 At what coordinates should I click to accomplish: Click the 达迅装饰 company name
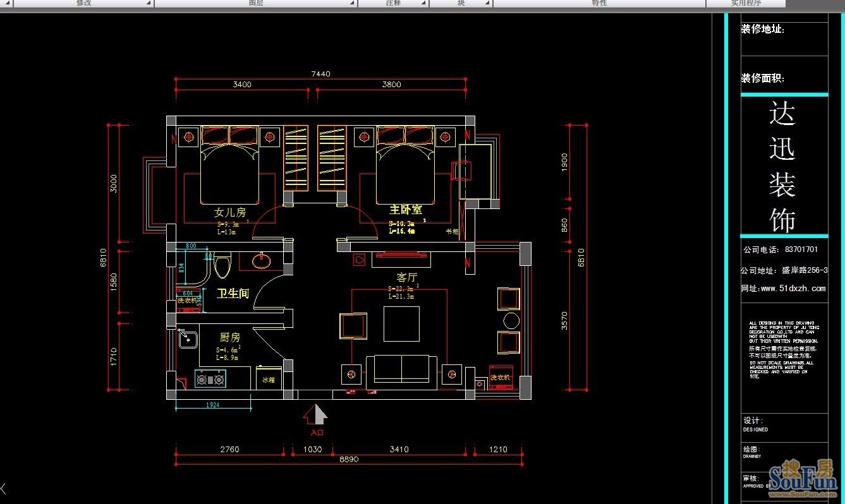pyautogui.click(x=782, y=167)
